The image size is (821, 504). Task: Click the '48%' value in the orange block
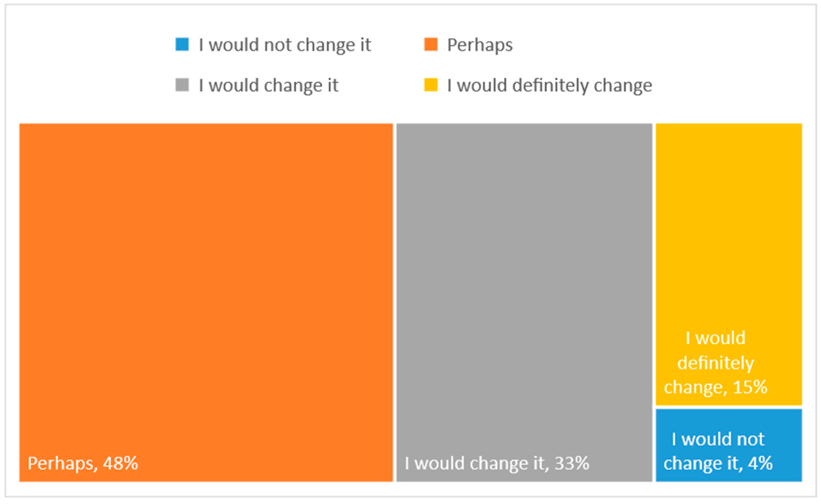(x=120, y=463)
